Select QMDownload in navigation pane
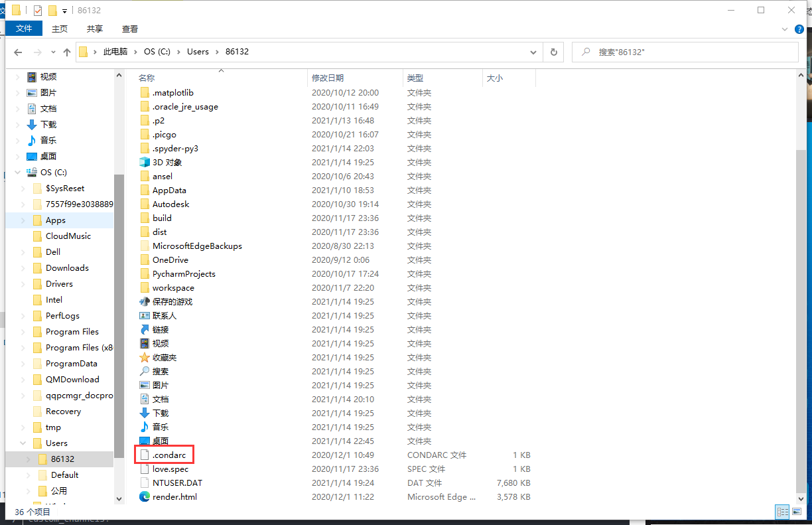812x525 pixels. [x=72, y=380]
